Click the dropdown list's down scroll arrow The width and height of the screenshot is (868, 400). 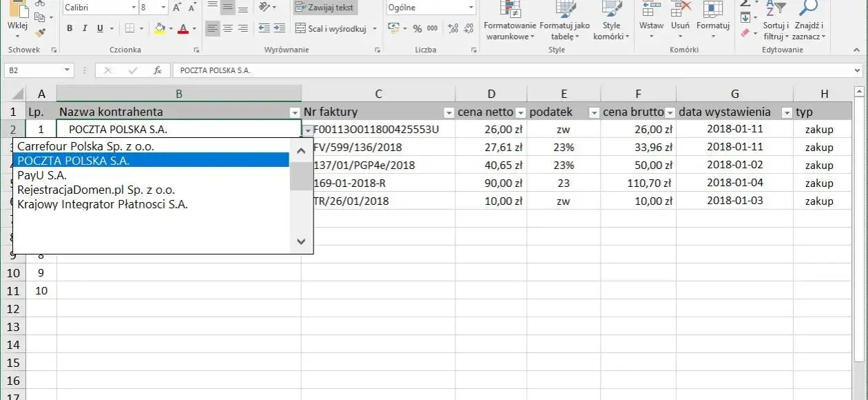click(300, 241)
